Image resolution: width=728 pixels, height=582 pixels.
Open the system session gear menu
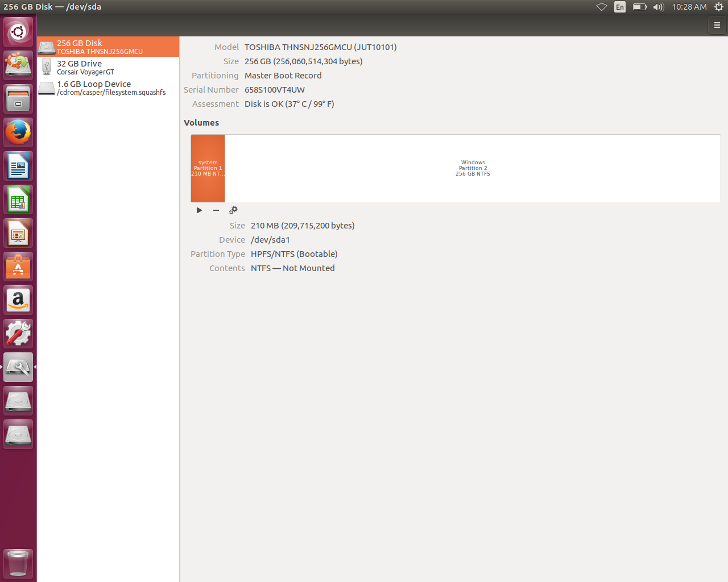[719, 7]
